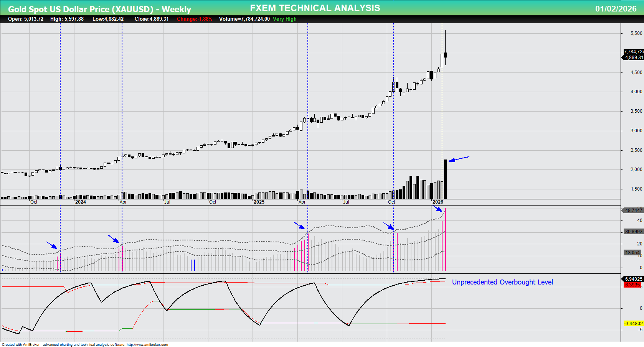Click the black Close price marker 4,889.31
The width and height of the screenshot is (644, 347).
tap(632, 58)
